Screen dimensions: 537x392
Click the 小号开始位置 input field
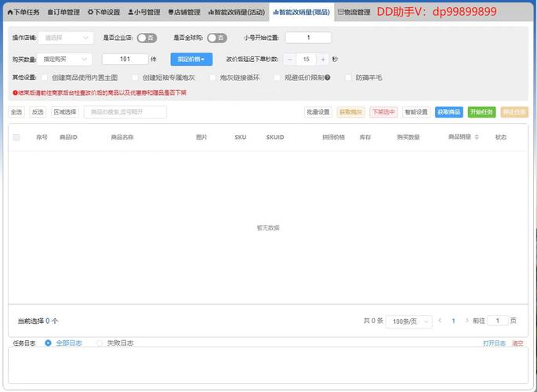[308, 38]
